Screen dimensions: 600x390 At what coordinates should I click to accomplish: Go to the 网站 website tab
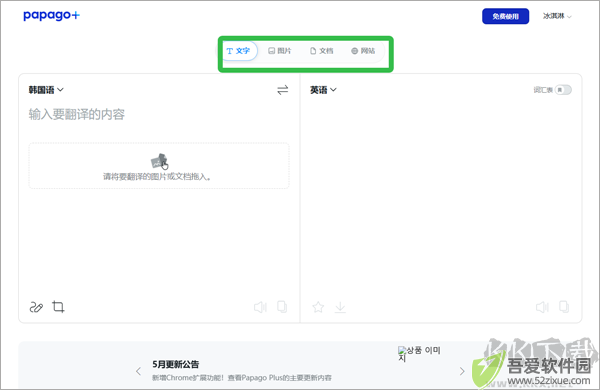point(363,51)
